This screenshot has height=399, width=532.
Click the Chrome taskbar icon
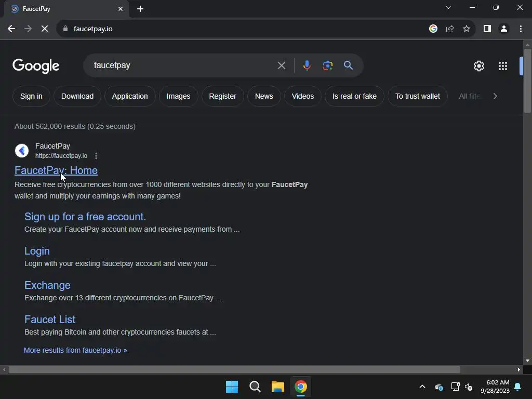pyautogui.click(x=301, y=387)
